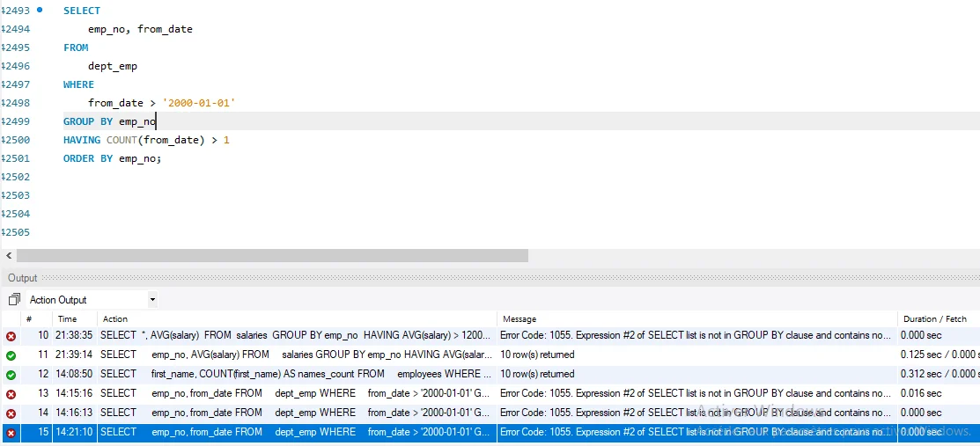Click the copy icon beside Action Output
This screenshot has width=980, height=446.
[x=14, y=300]
